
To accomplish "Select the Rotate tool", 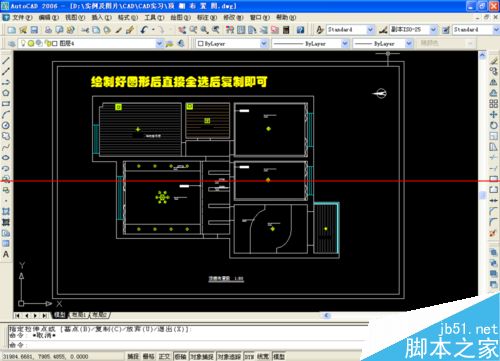I will (x=494, y=125).
